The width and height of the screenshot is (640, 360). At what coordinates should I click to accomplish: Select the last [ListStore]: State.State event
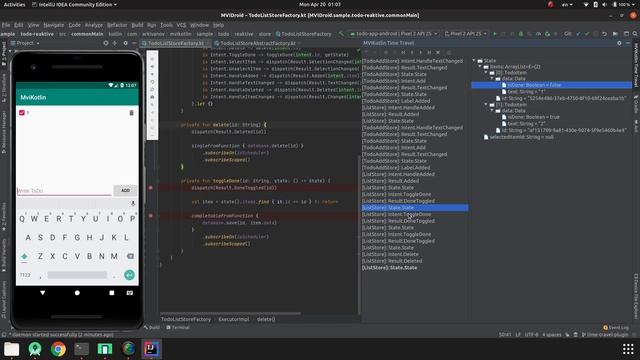click(389, 268)
